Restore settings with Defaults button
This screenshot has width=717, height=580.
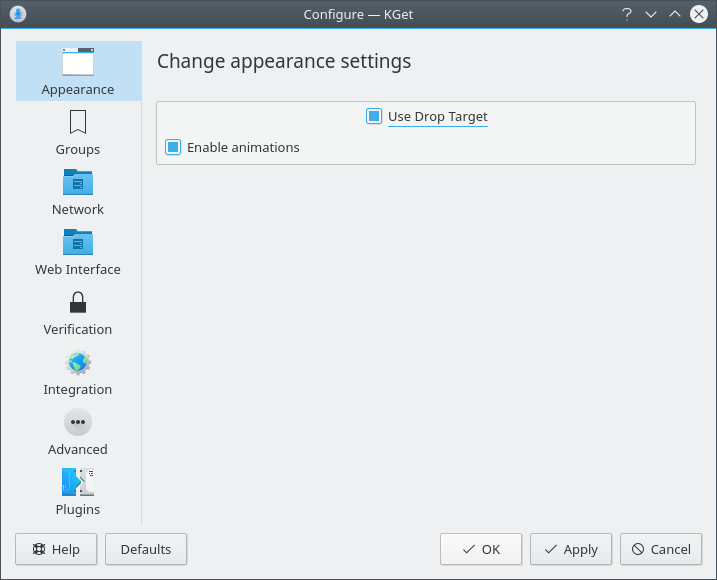point(146,549)
